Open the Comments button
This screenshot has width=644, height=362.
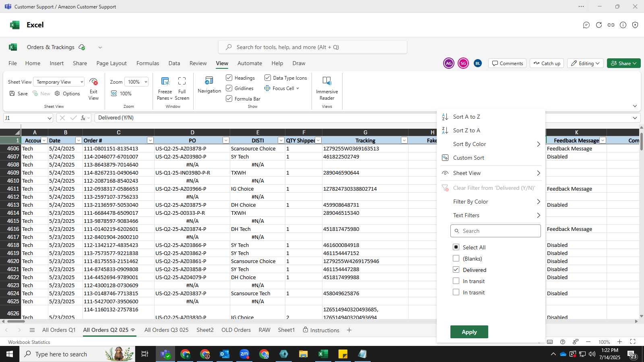click(x=507, y=63)
